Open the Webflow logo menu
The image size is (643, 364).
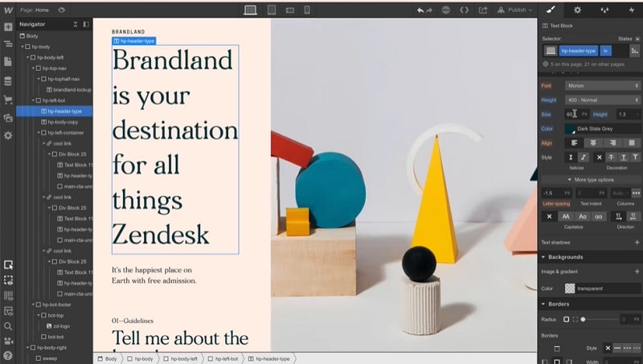[x=8, y=10]
